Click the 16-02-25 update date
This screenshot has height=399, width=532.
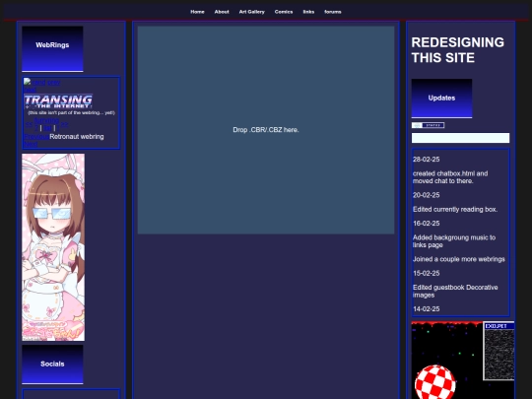click(x=427, y=224)
